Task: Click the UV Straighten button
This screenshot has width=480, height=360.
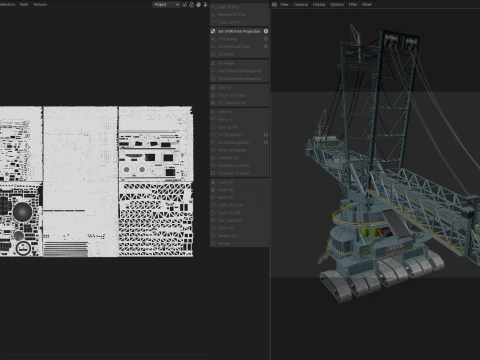Action: (239, 135)
